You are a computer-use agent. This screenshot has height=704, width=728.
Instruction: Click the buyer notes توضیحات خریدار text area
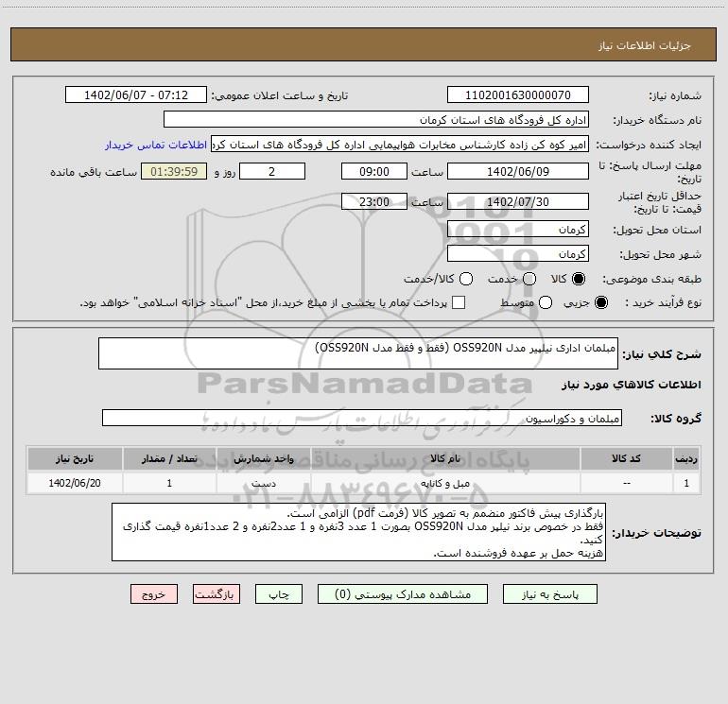(x=358, y=532)
